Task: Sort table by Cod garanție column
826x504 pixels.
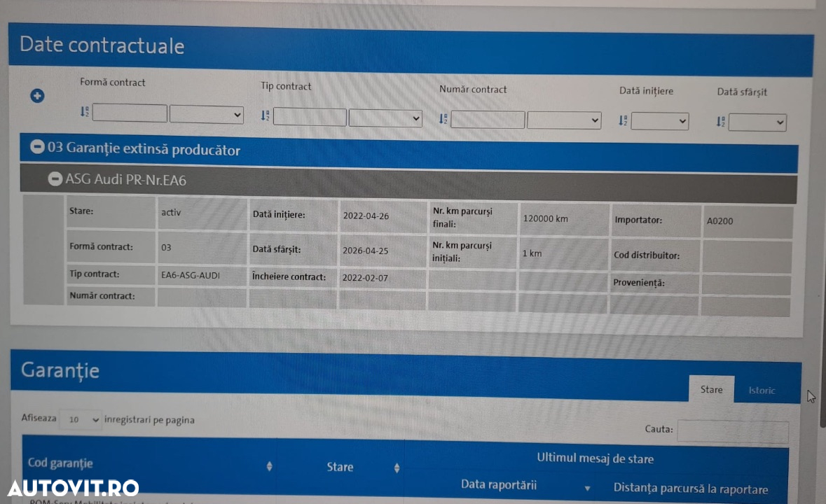Action: click(269, 466)
